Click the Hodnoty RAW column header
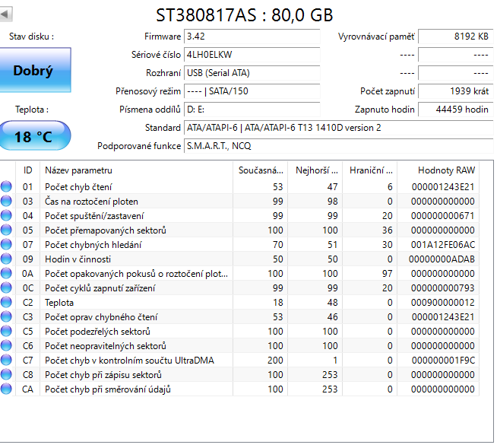The width and height of the screenshot is (497, 448). pos(438,170)
